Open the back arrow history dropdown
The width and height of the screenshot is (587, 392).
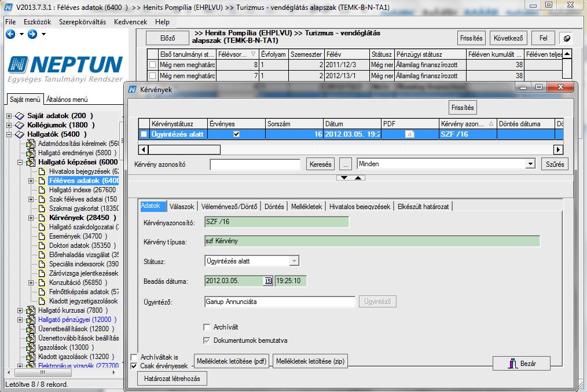pos(21,34)
